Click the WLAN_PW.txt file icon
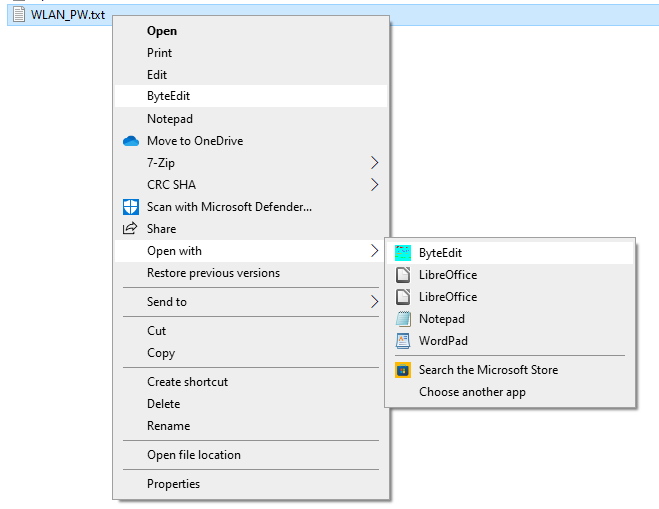Viewport: 659px width, 509px height. click(19, 14)
